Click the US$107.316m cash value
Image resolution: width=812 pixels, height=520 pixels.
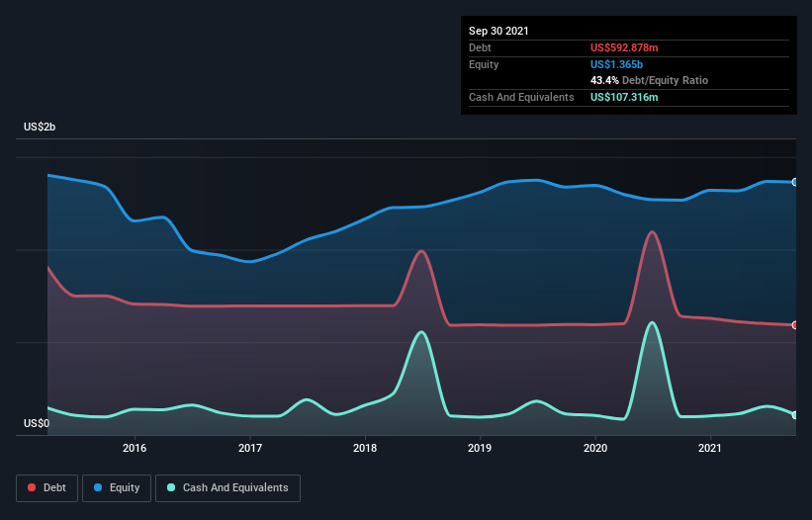[624, 97]
